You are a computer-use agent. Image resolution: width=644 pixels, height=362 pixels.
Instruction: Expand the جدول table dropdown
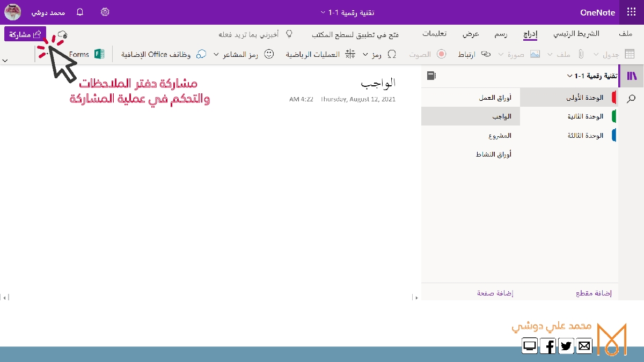596,55
